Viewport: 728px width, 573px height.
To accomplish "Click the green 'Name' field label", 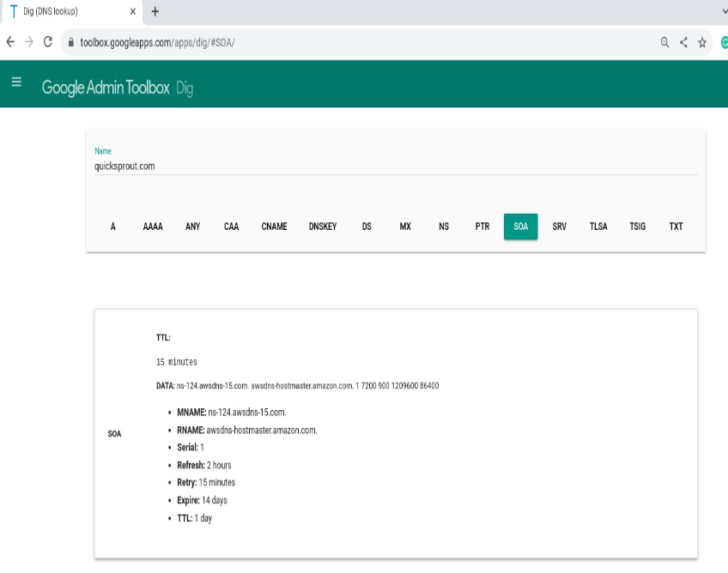I will click(x=103, y=151).
